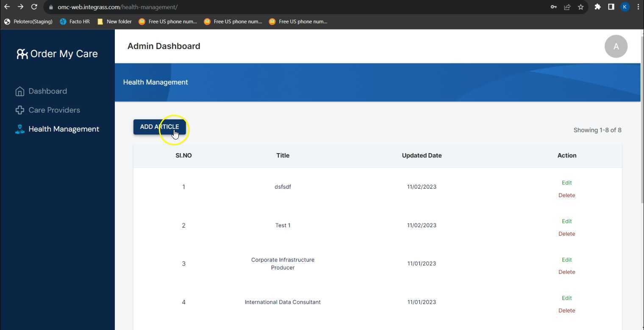644x330 pixels.
Task: Open Chrome three-dot menu
Action: pyautogui.click(x=638, y=7)
